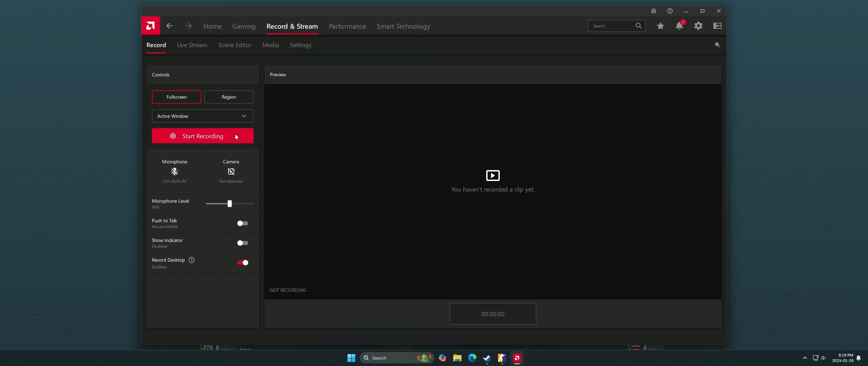Viewport: 868px width, 366px height.
Task: Click the search magnifier icon
Action: click(638, 26)
